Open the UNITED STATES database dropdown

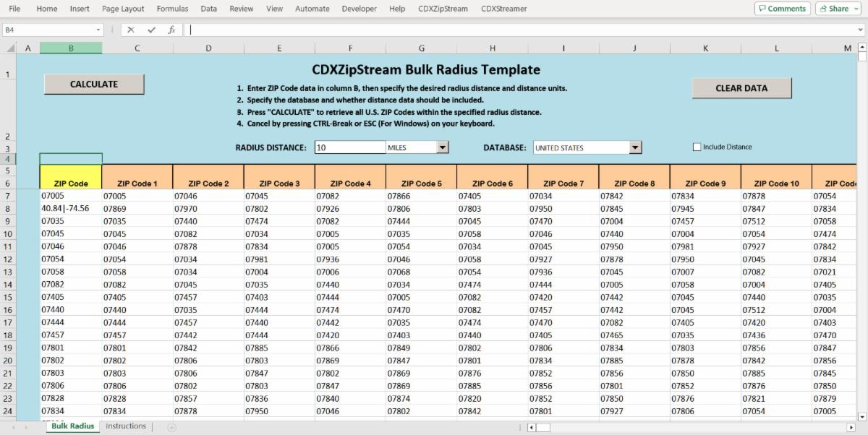(636, 147)
